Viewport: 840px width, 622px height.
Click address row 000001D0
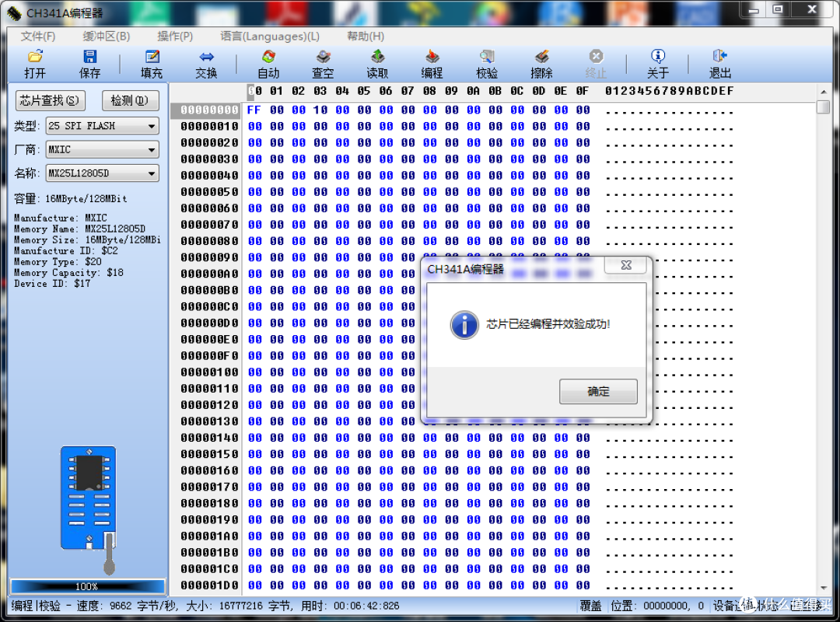point(209,585)
